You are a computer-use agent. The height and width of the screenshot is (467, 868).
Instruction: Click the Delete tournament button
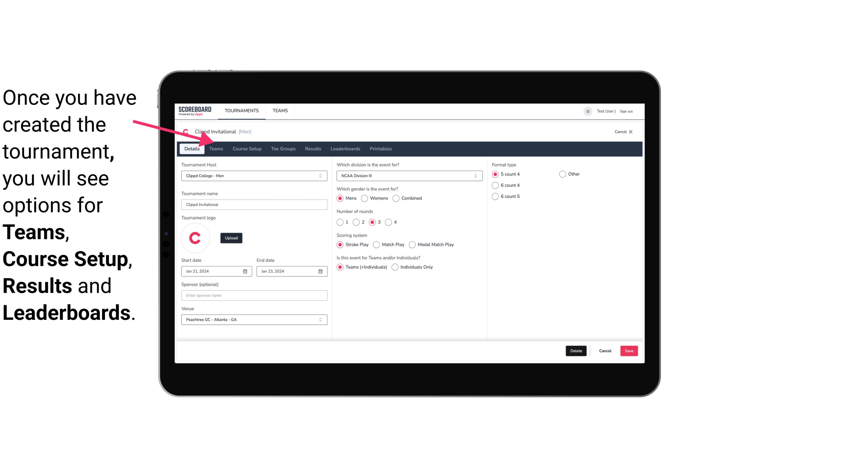(x=575, y=351)
